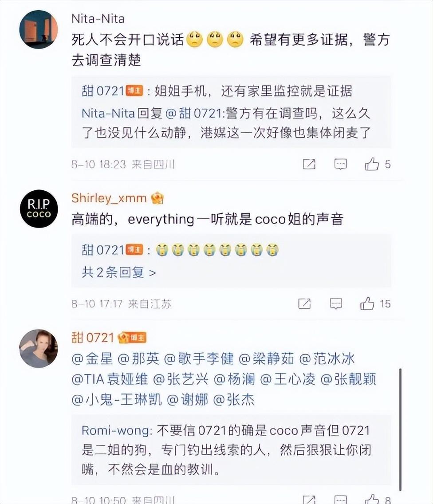Tap comment icon on Shirley_xmm's post
This screenshot has height=504, width=433.
click(x=336, y=304)
